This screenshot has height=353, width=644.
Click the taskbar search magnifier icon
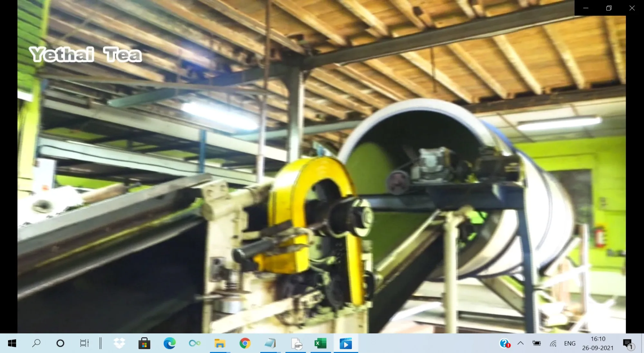click(x=36, y=343)
